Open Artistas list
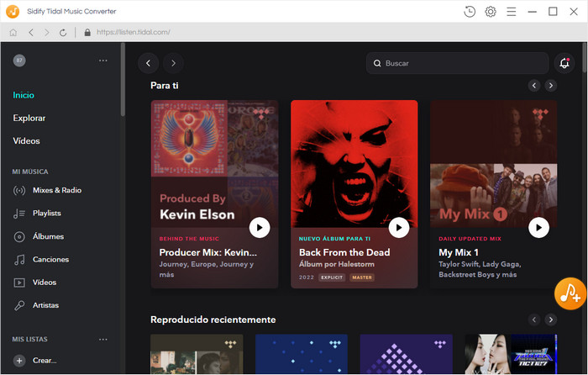 45,305
